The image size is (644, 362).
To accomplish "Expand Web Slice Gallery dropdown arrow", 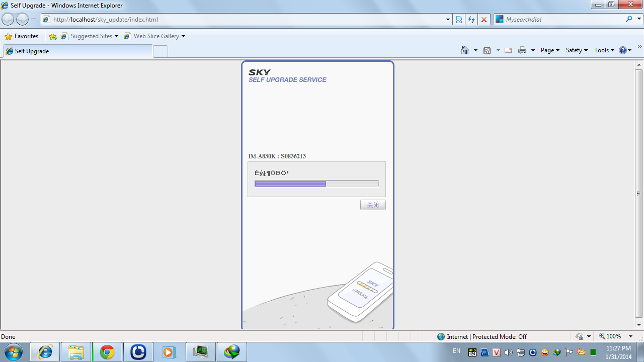I will tap(183, 36).
